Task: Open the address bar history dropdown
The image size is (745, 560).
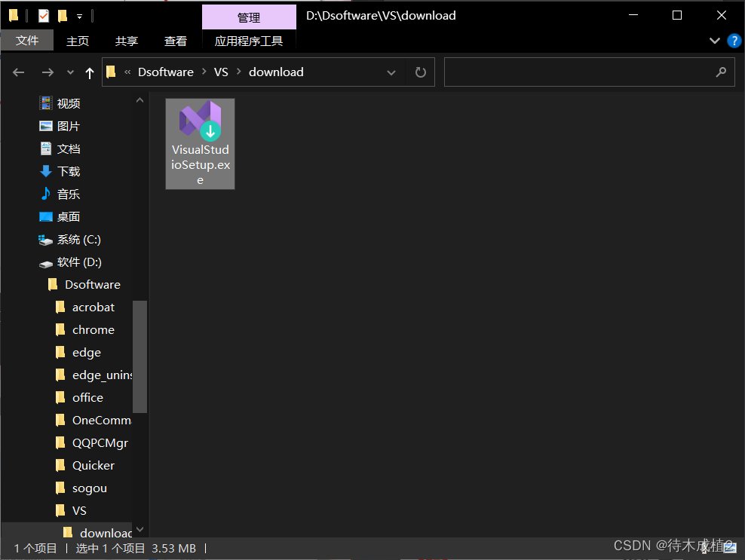Action: (391, 72)
